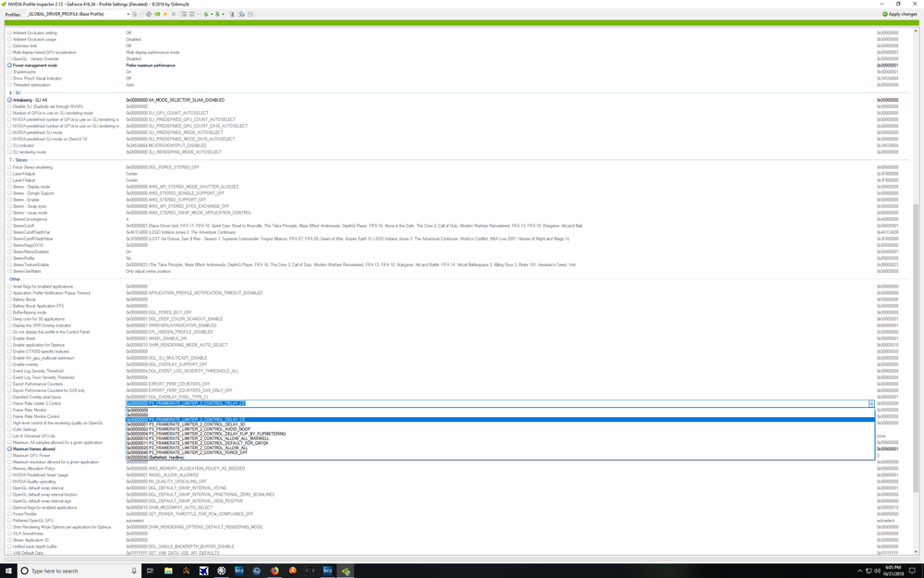The width and height of the screenshot is (924, 578).
Task: Click the microphone icon in the taskbar search
Action: pos(134,571)
